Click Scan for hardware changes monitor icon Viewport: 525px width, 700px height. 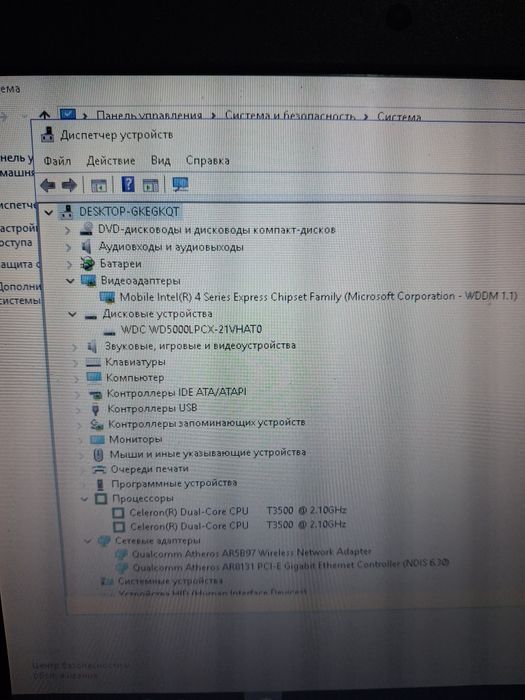pos(180,184)
